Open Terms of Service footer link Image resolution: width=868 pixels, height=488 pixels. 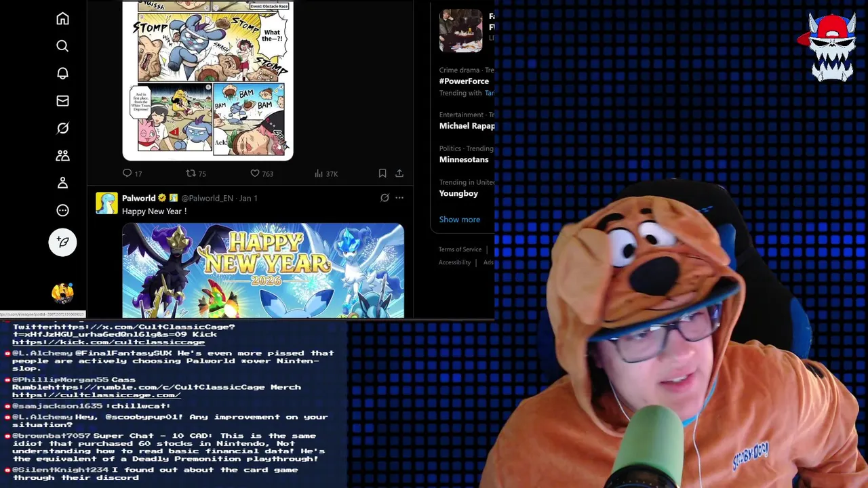(460, 249)
